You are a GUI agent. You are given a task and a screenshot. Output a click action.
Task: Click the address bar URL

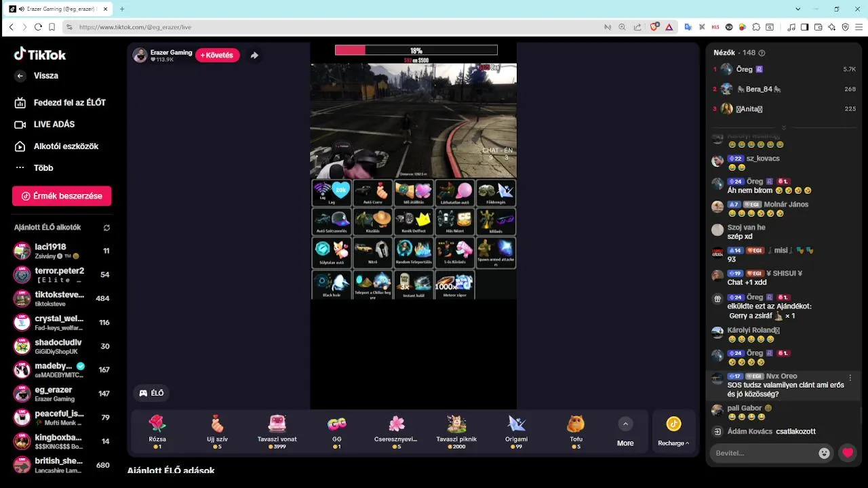point(136,27)
